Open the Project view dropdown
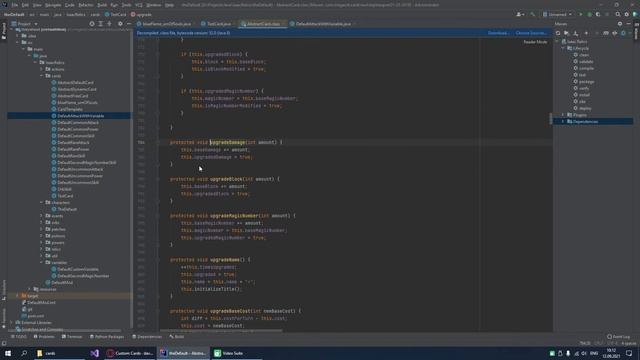The width and height of the screenshot is (640, 360). (24, 24)
